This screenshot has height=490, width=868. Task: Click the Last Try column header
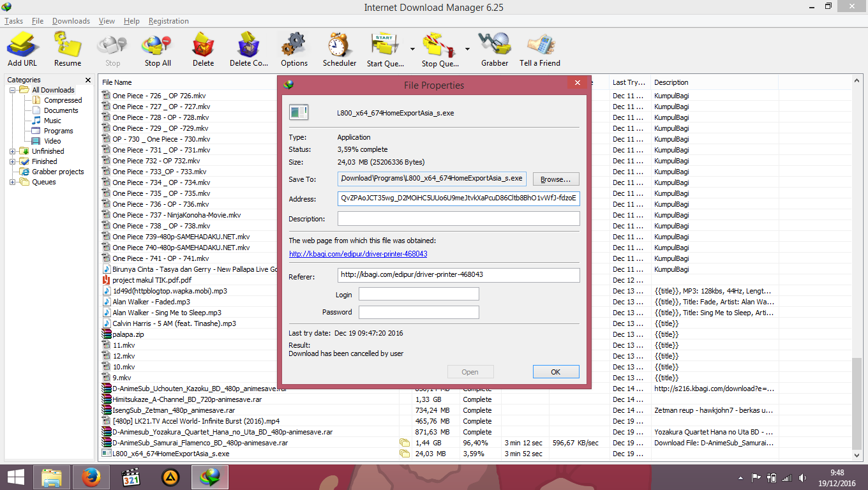click(629, 82)
